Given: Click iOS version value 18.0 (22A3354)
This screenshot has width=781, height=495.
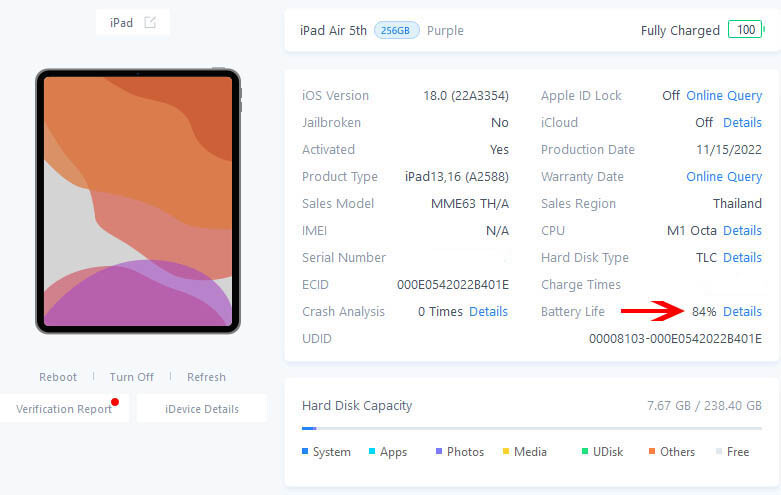Looking at the screenshot, I should (x=466, y=96).
